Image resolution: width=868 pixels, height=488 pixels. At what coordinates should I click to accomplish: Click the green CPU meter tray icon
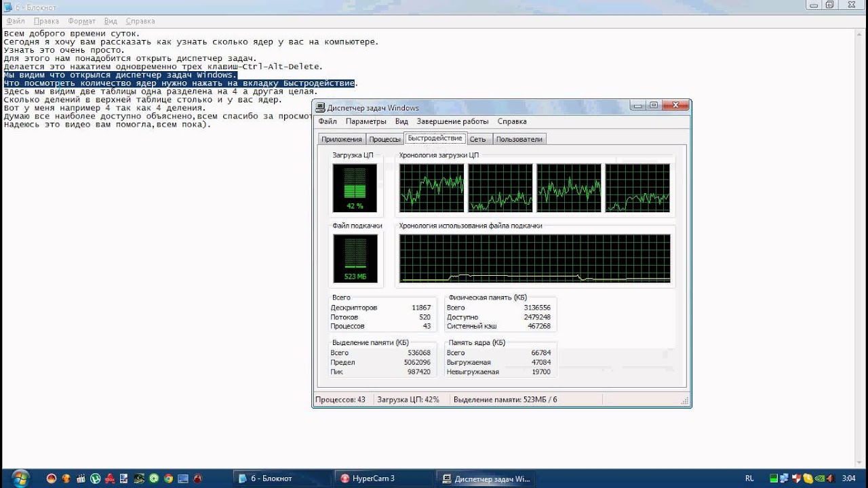click(774, 478)
